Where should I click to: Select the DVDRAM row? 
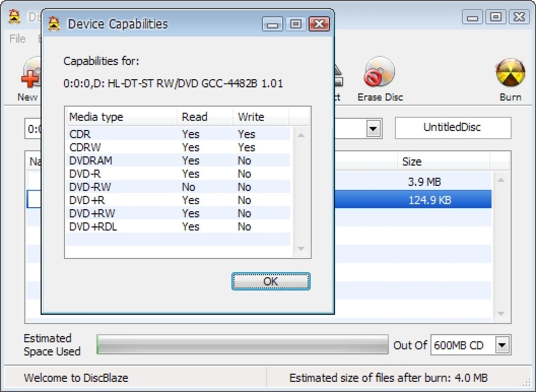tap(178, 160)
